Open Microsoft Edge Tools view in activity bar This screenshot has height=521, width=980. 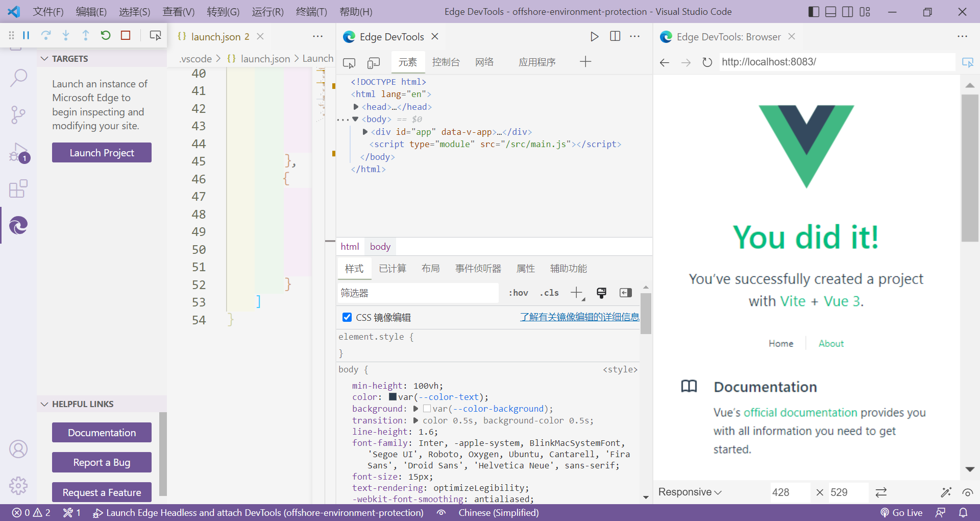[x=18, y=225]
